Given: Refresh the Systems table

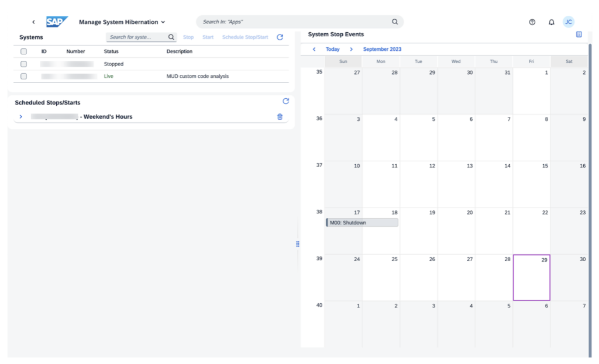Looking at the screenshot, I should (280, 37).
